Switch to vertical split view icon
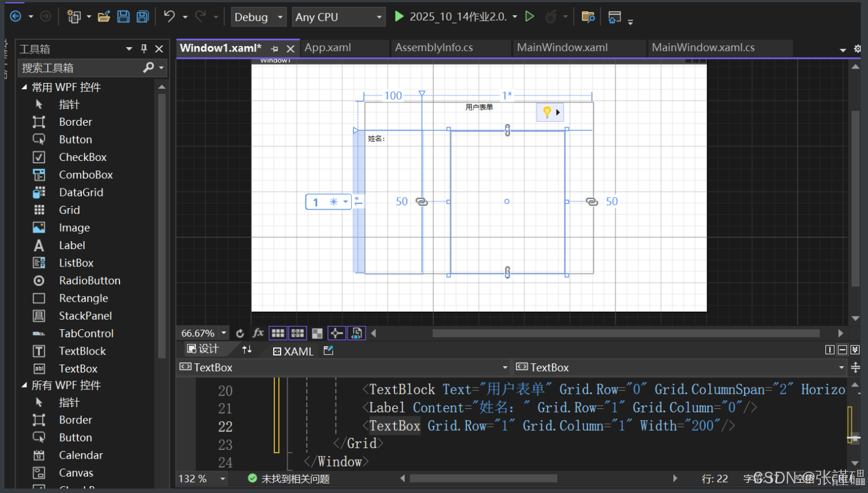 tap(830, 350)
